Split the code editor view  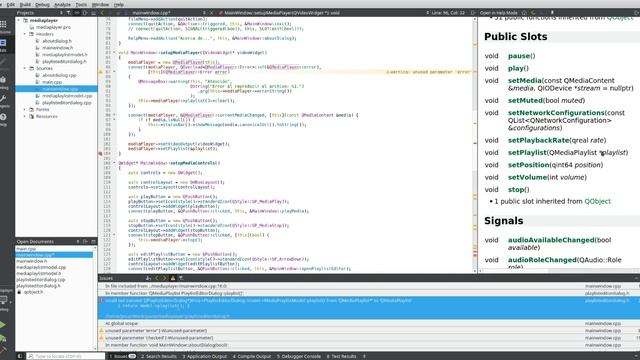[473, 13]
